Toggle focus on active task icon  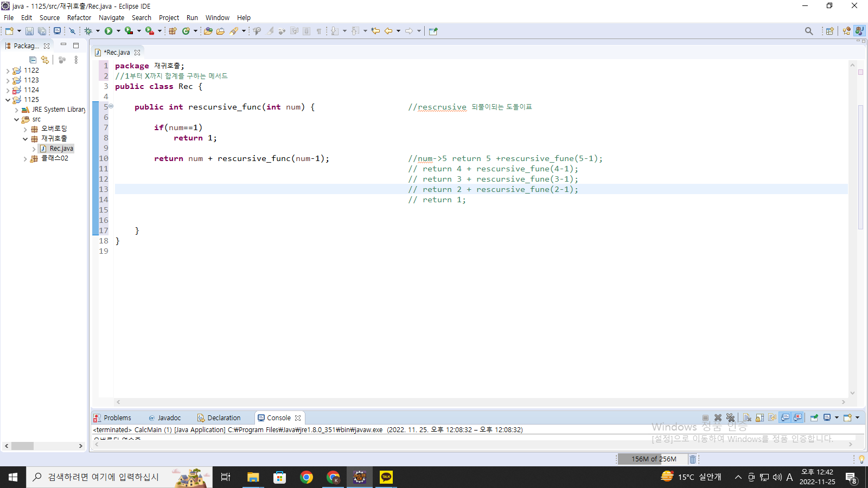(x=62, y=60)
